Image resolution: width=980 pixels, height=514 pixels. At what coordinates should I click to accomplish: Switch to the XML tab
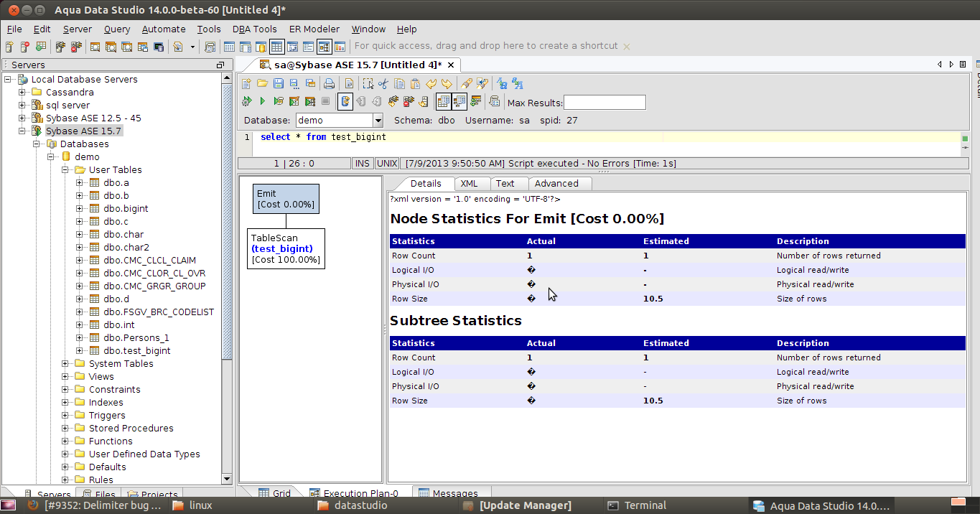pyautogui.click(x=469, y=183)
